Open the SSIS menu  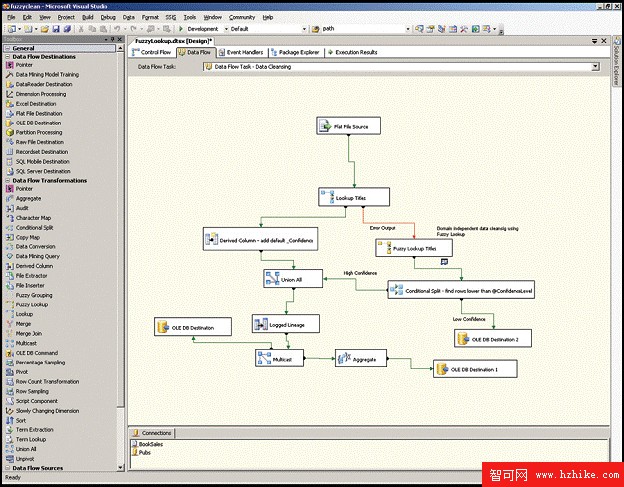pyautogui.click(x=171, y=17)
